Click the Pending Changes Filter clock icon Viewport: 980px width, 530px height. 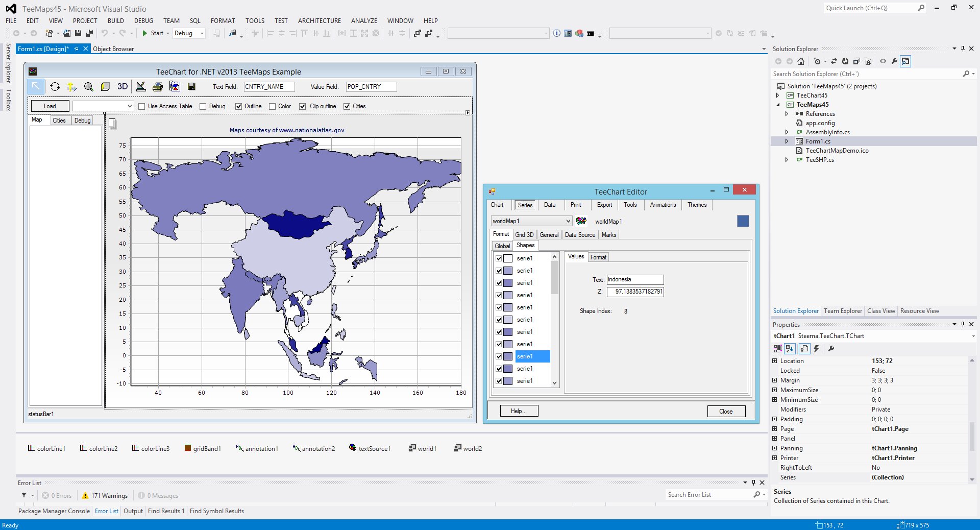(x=818, y=61)
